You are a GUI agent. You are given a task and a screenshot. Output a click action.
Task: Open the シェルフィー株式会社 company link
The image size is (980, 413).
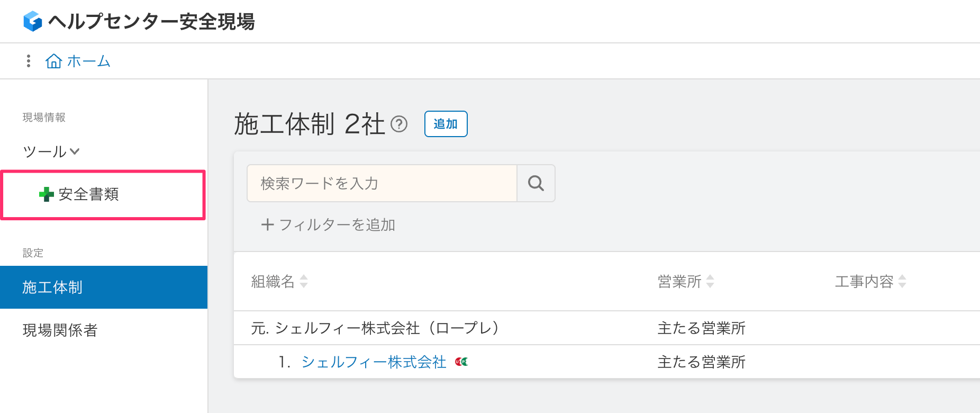pos(374,362)
